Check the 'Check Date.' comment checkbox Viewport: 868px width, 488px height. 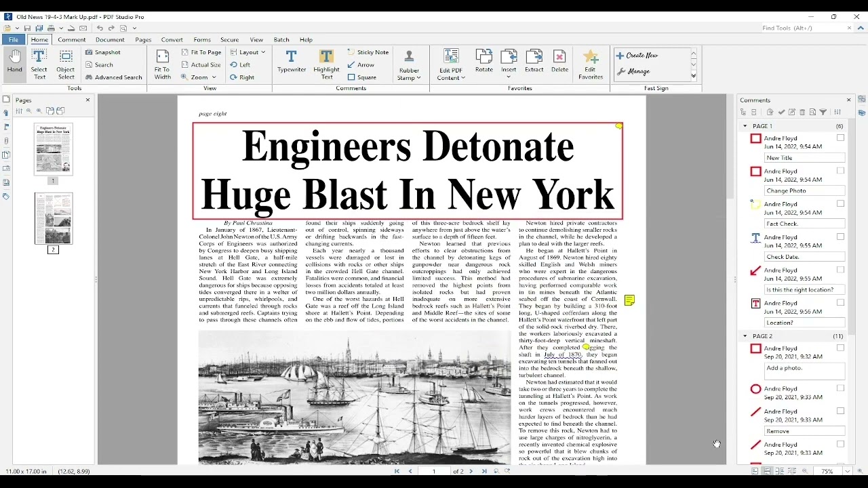click(x=840, y=237)
